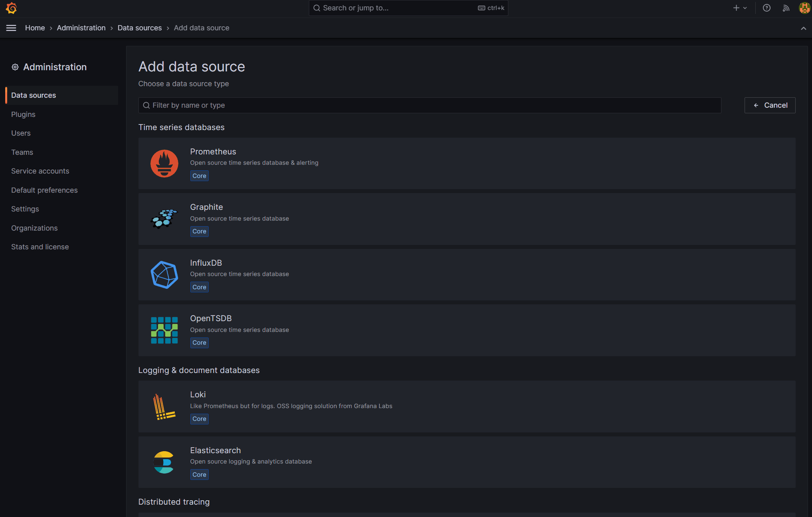Open the news feed RSS icon
This screenshot has height=517, width=812.
786,8
